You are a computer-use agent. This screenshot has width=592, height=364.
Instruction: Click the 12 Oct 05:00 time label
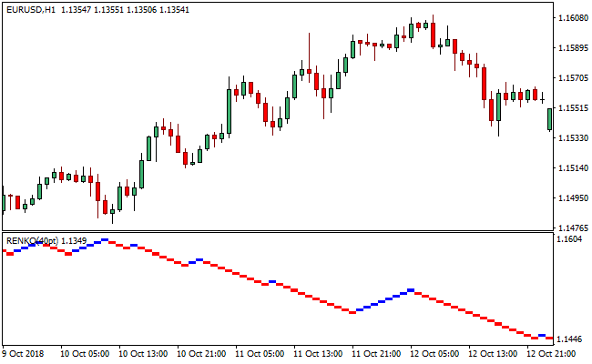435,354
